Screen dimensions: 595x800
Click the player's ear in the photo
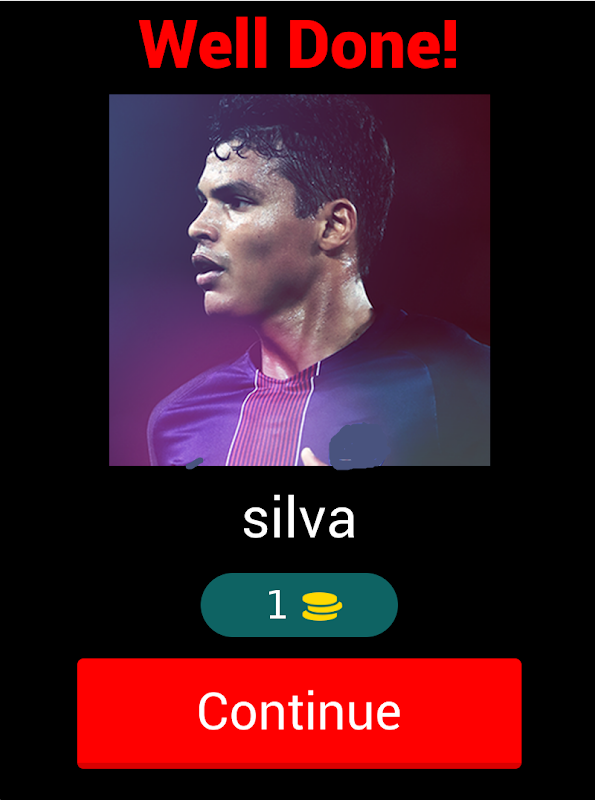[338, 224]
